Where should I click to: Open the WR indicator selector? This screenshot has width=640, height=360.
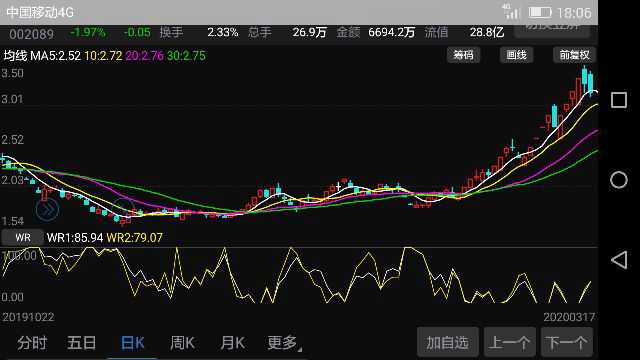click(x=22, y=238)
